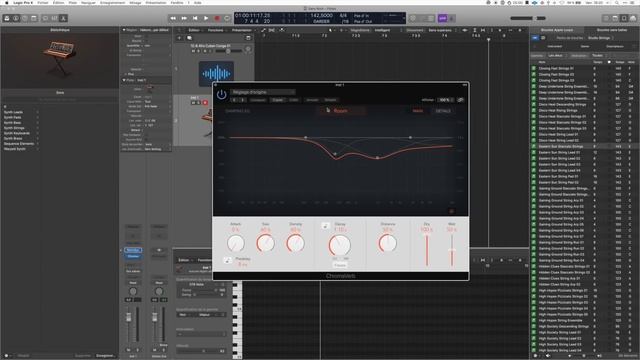
Task: Open the Room type dropdown in ChromaVerb
Action: point(340,111)
